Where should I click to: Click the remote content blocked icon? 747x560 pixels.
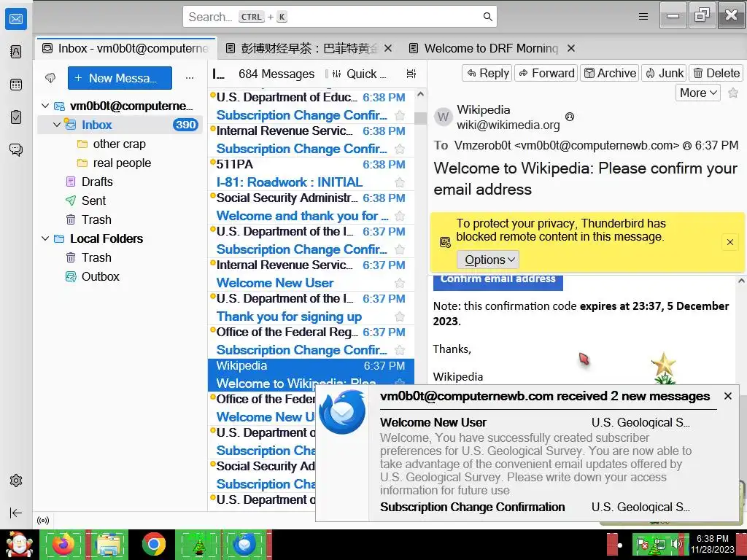445,242
